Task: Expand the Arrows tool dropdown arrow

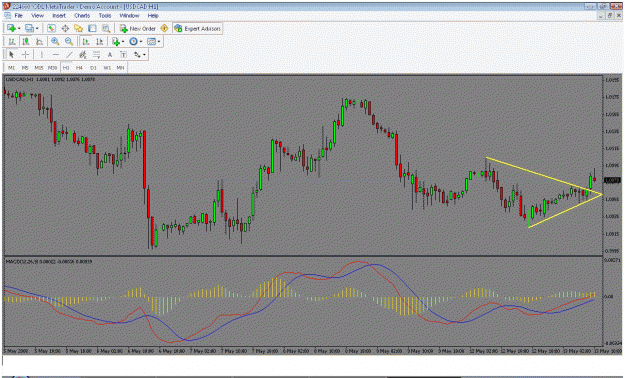Action: [x=144, y=55]
